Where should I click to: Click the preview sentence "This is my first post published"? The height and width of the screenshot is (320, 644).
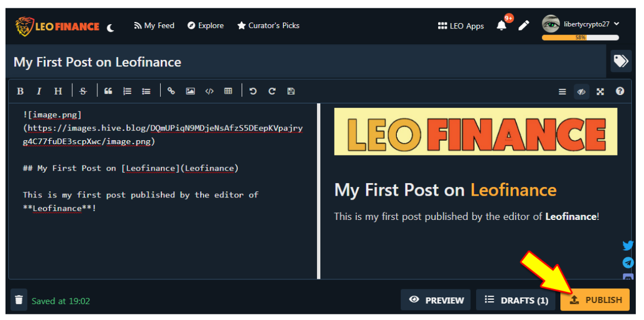pos(401,217)
